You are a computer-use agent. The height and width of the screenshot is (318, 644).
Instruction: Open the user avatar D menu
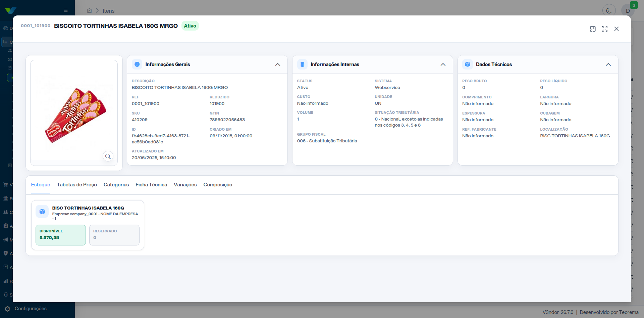[x=628, y=11]
